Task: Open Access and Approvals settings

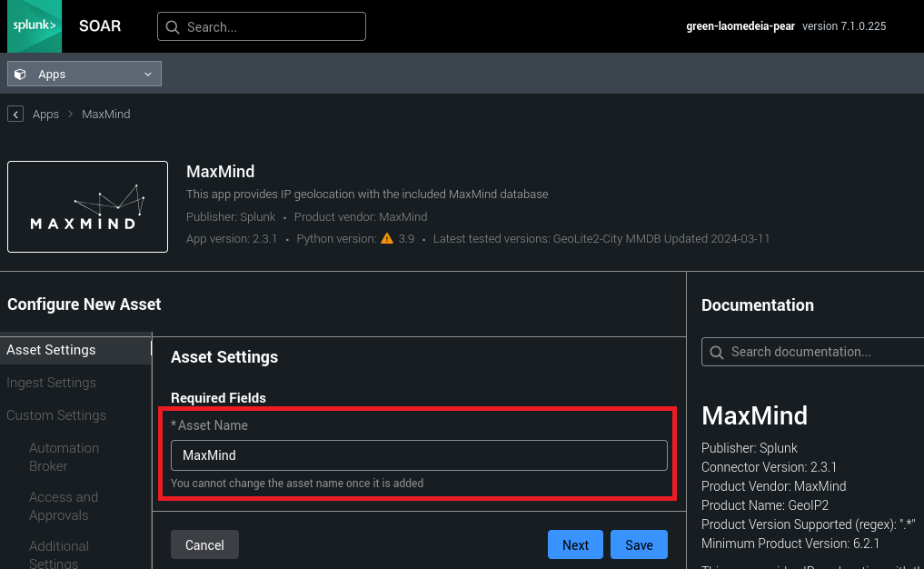Action: point(64,505)
